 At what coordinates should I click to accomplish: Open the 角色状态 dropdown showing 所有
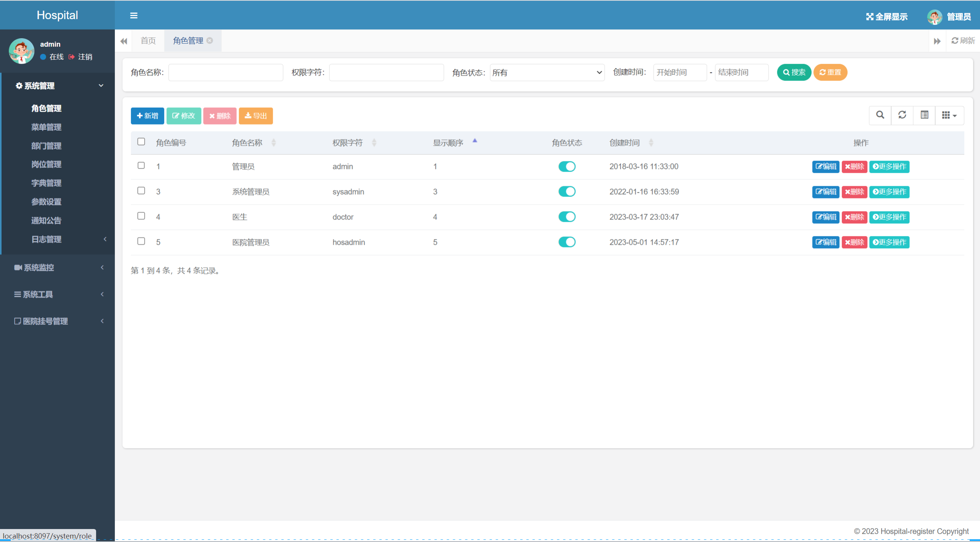pyautogui.click(x=546, y=72)
